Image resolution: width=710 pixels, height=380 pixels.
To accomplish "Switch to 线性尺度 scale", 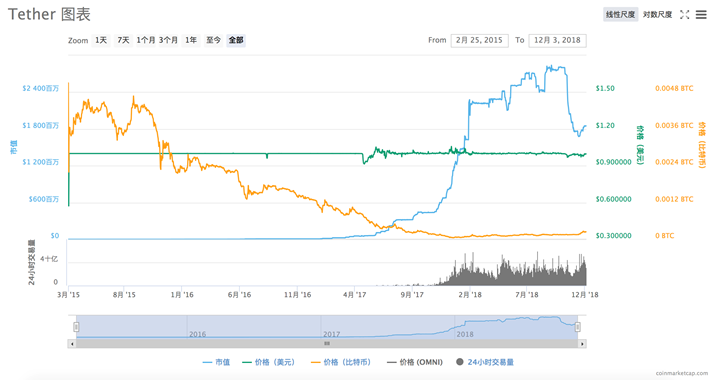I will pos(620,14).
